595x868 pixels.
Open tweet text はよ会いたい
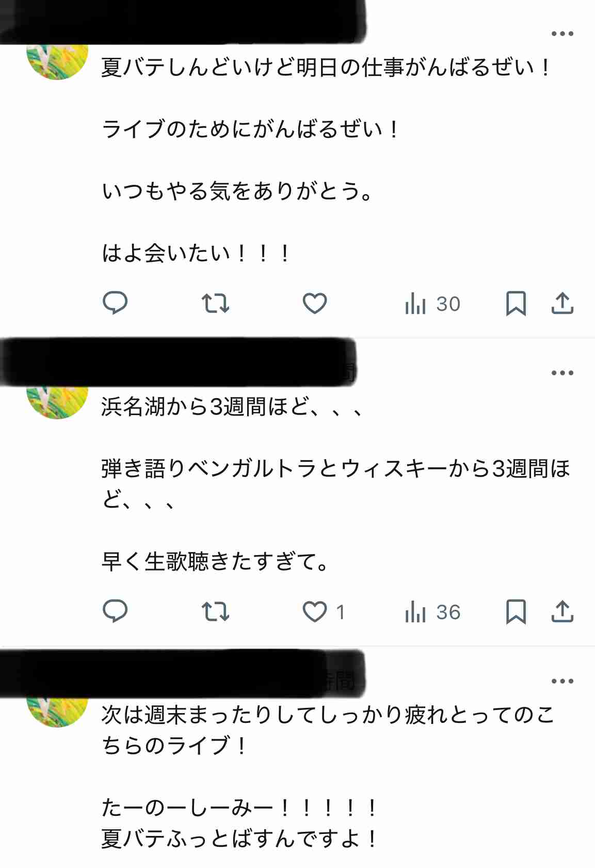(196, 253)
